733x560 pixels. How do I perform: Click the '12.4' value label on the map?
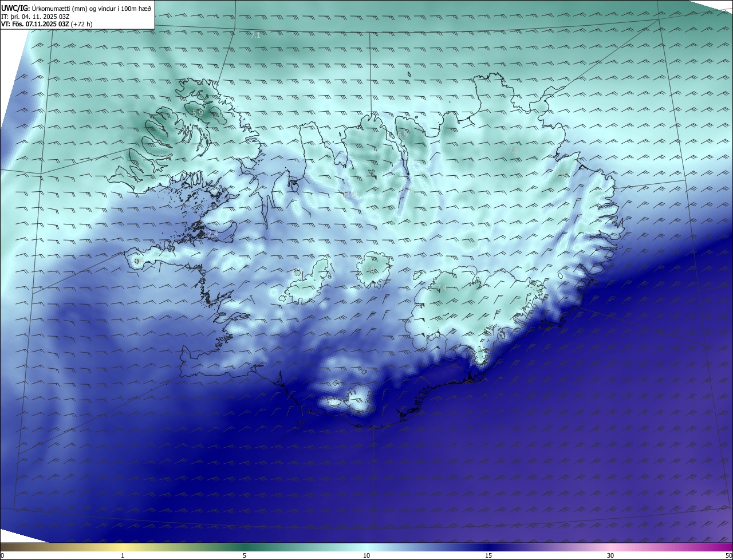pos(211,234)
